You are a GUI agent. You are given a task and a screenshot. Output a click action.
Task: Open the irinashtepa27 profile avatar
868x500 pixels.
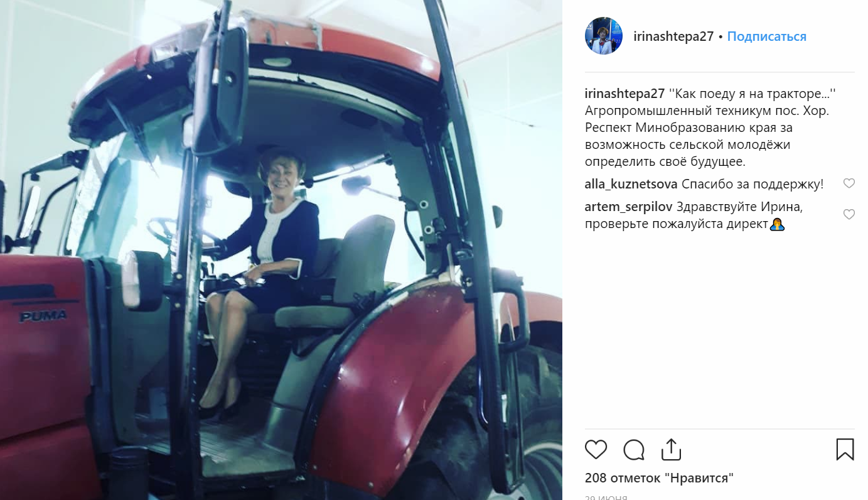click(604, 36)
